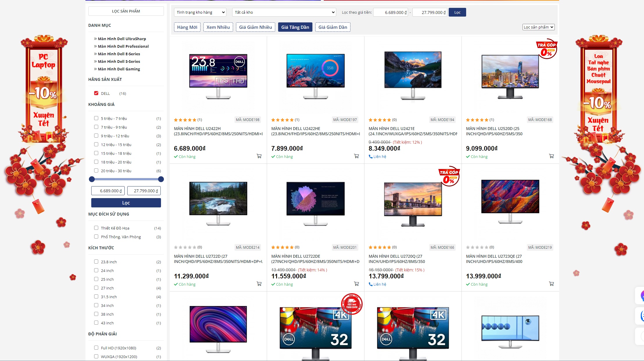Uncheck the DELL manufacturer checkbox
The image size is (644, 361).
pos(96,93)
